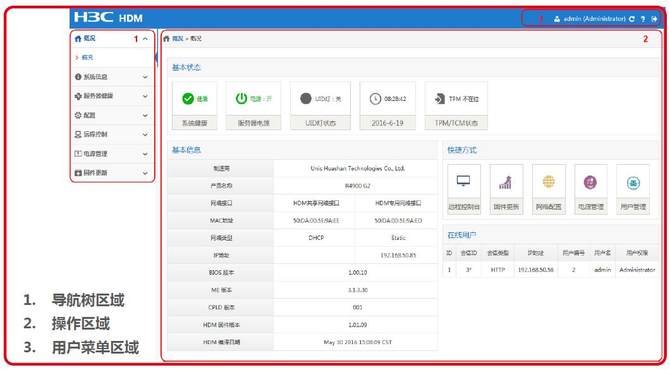Open the firmware update shortcut chart icon

point(505,182)
